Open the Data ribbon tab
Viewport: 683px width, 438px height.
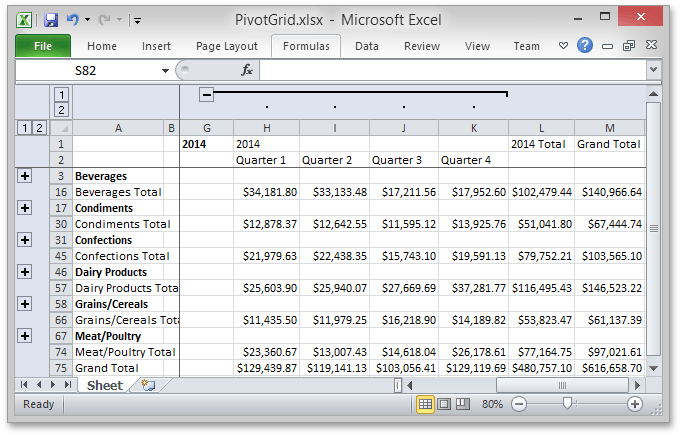coord(366,46)
